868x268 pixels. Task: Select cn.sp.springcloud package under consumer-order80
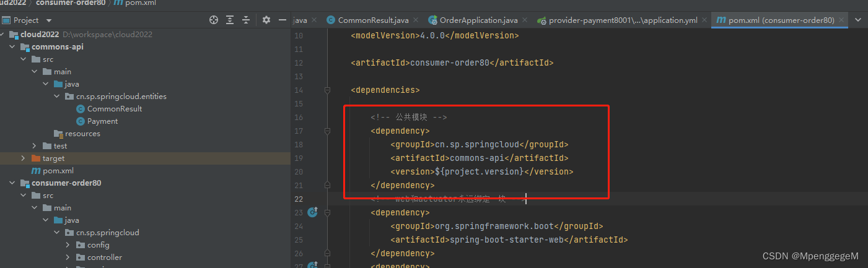(x=107, y=233)
